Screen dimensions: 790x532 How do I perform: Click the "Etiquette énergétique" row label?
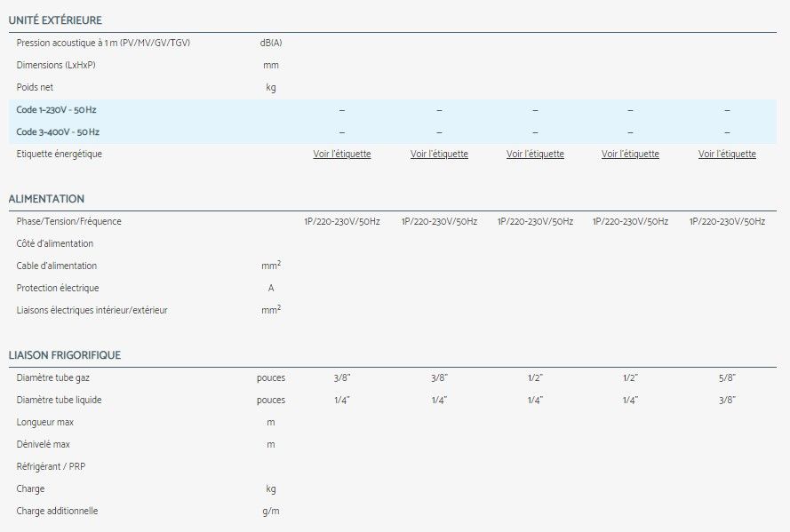[x=59, y=154]
